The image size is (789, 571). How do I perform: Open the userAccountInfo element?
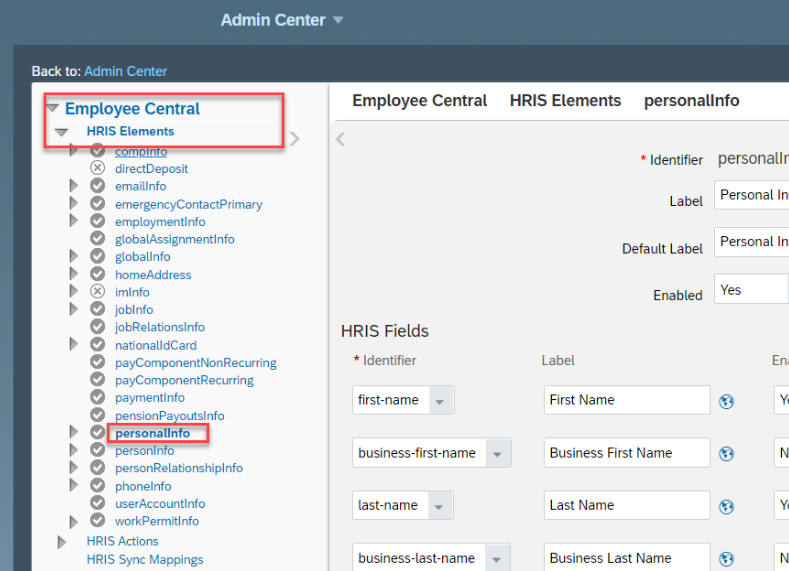point(160,504)
